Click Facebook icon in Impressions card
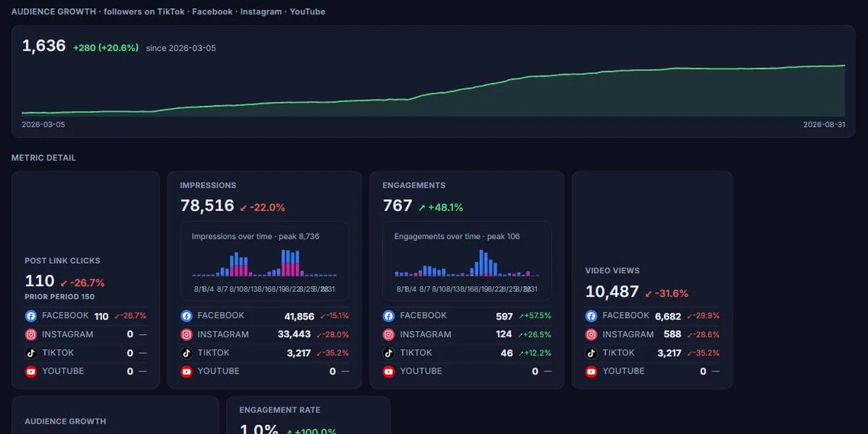The height and width of the screenshot is (434, 868). [x=186, y=316]
